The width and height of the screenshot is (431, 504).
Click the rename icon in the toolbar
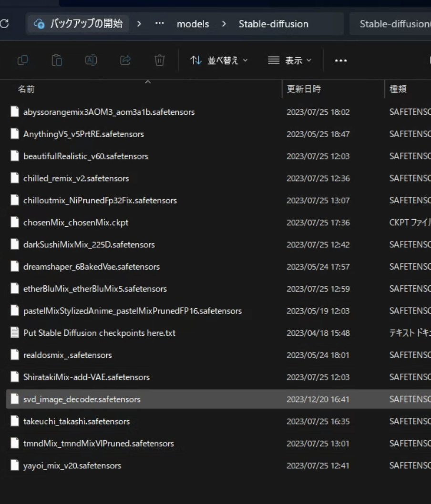point(91,60)
